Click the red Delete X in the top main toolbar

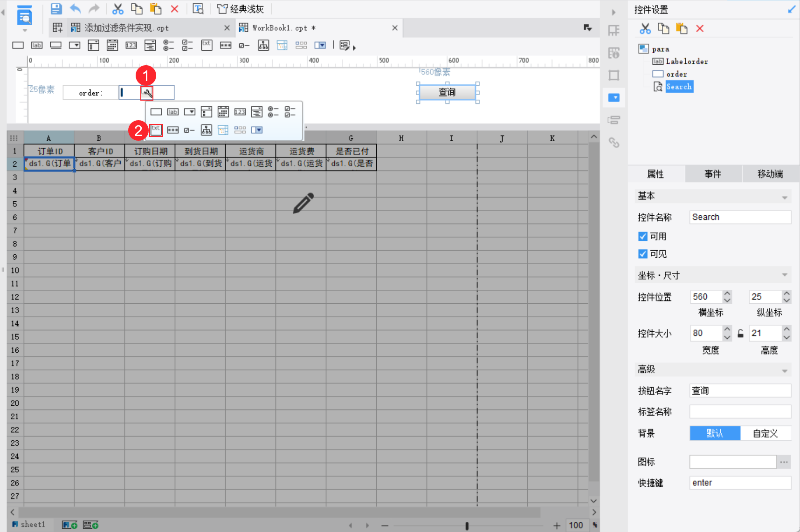[x=174, y=9]
